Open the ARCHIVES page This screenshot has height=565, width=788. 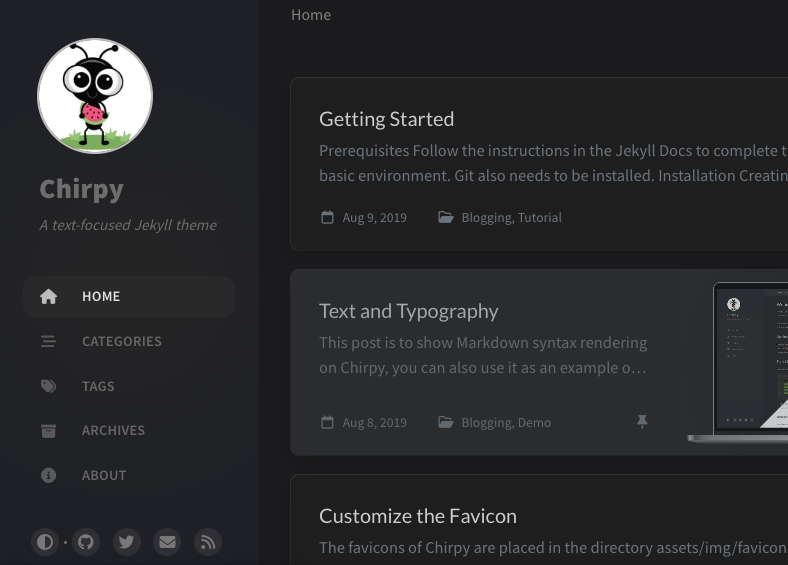(113, 431)
